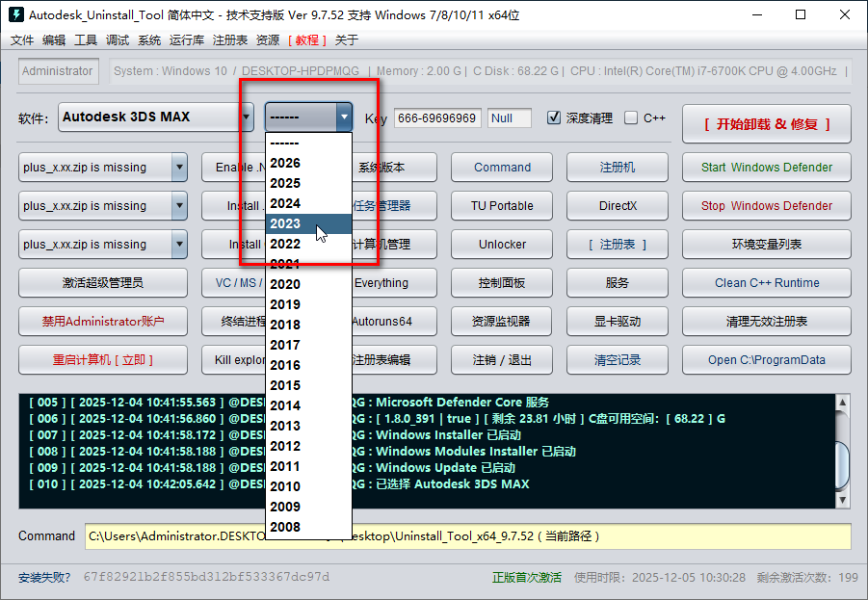Screen dimensions: 868x600
Task: Select version 2016 from the list
Action: 308,365
